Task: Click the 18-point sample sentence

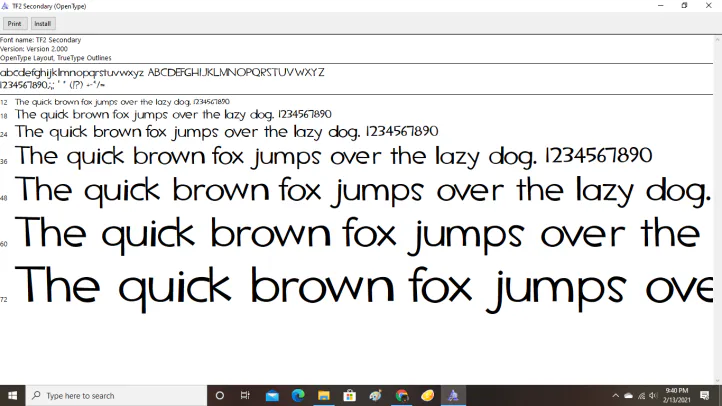Action: (x=173, y=114)
